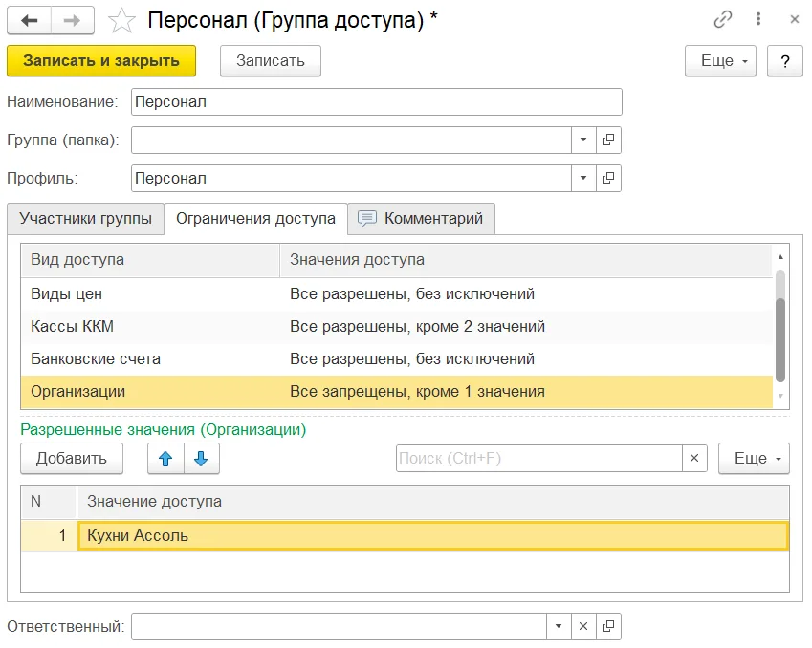812x648 pixels.
Task: Select the Кассы ККМ row
Action: (x=397, y=327)
